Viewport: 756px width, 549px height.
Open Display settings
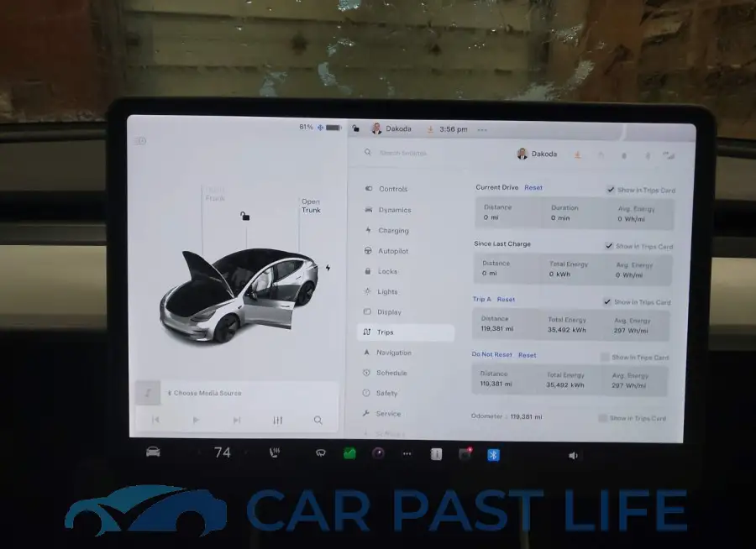[x=382, y=311]
